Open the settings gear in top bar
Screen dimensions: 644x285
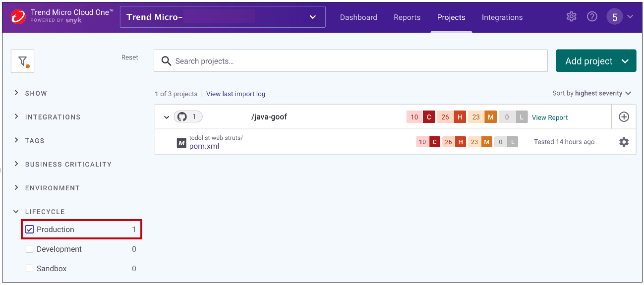coord(571,17)
